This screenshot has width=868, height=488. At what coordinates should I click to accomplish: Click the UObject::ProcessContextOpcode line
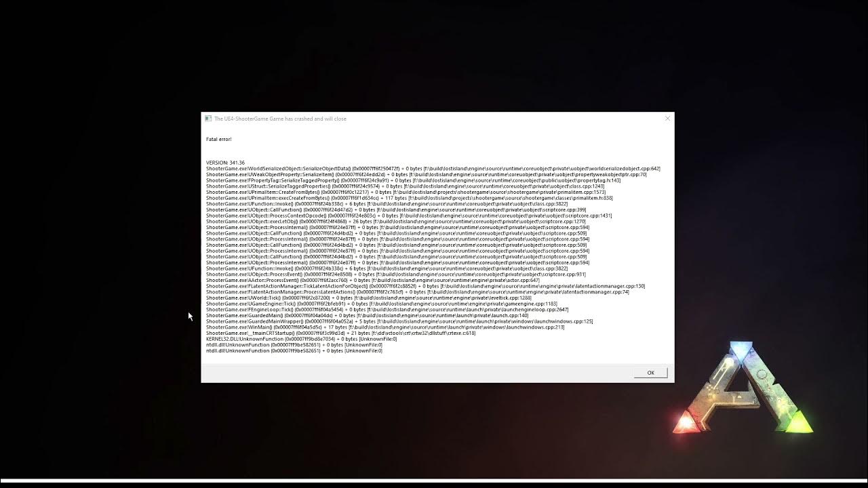409,216
